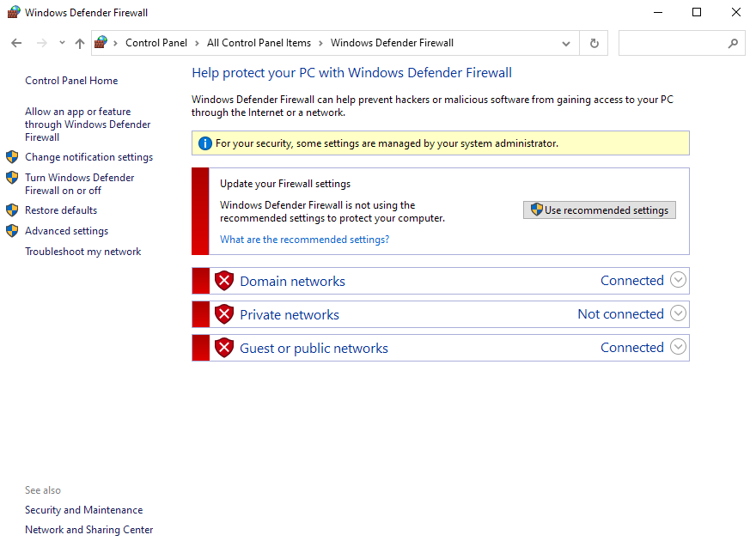Click shield icon beside Advanced settings
This screenshot has height=553, width=756.
(12, 230)
